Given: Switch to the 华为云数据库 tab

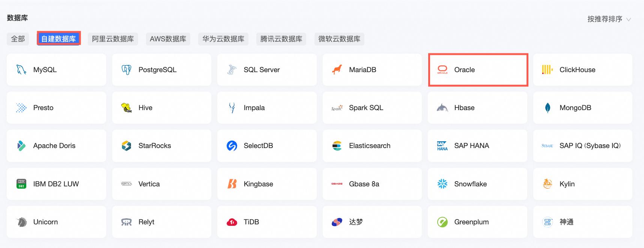Looking at the screenshot, I should pos(223,39).
